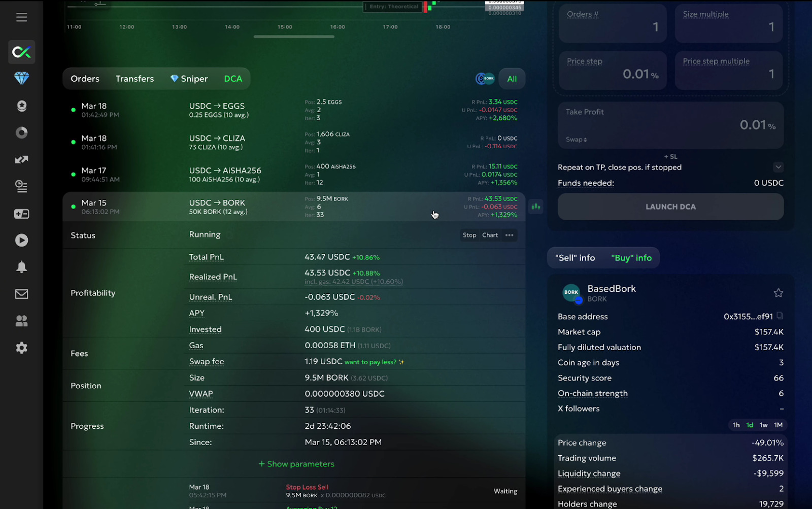Click the bell notifications icon
This screenshot has height=509, width=812.
(x=21, y=267)
